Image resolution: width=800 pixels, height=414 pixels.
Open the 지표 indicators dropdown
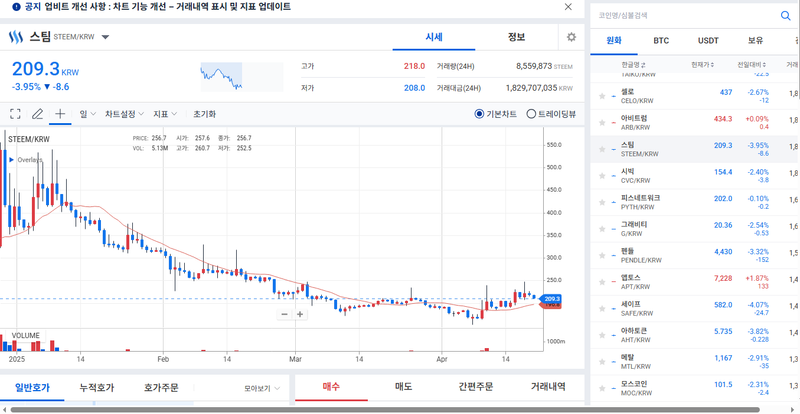165,114
